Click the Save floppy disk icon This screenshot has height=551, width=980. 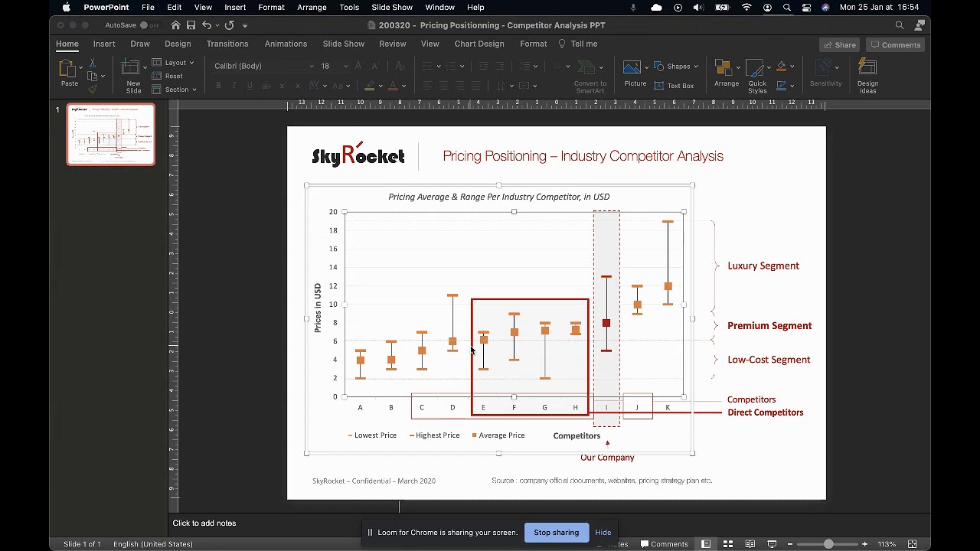click(191, 25)
